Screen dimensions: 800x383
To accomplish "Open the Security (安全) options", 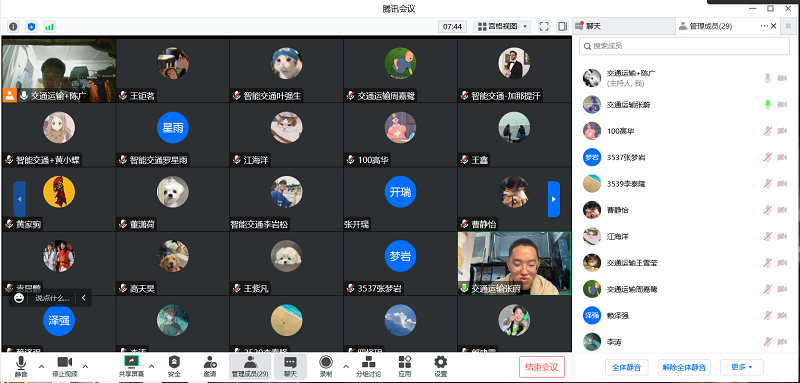I will coord(174,366).
